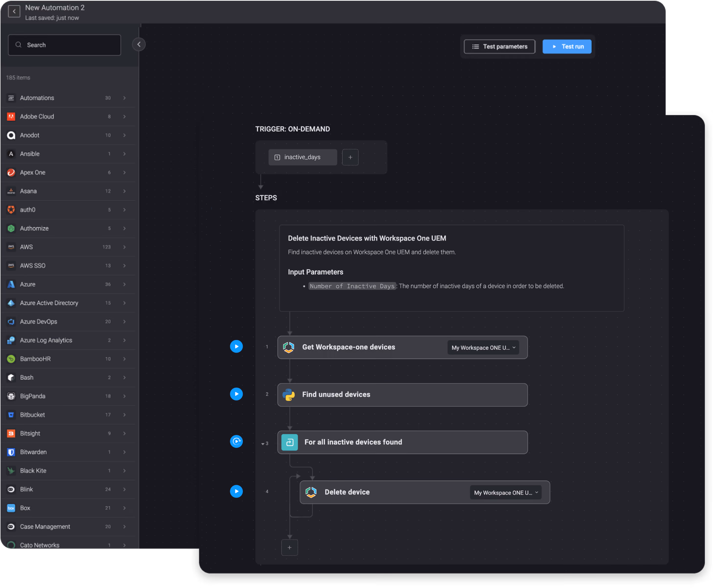Click the Search field in the sidebar
This screenshot has height=588, width=716.
coord(64,45)
